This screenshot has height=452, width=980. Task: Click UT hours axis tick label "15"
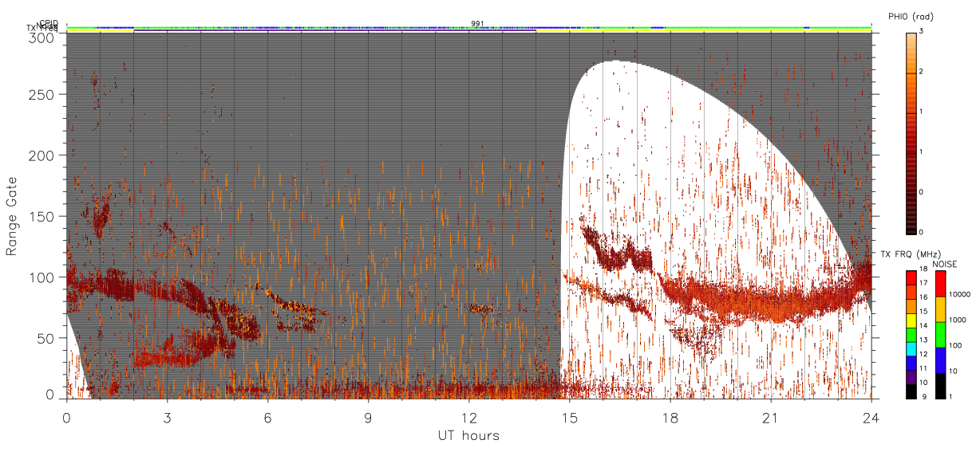[x=569, y=418]
